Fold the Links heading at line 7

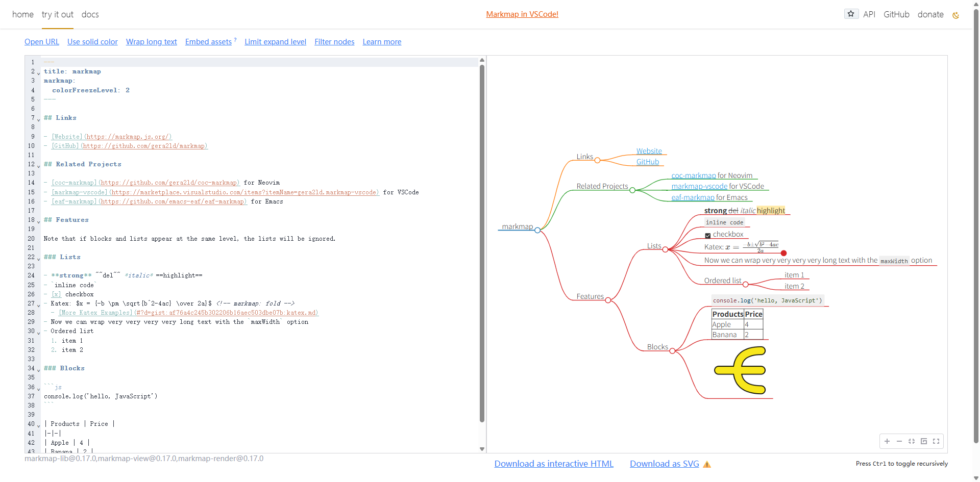pos(38,119)
